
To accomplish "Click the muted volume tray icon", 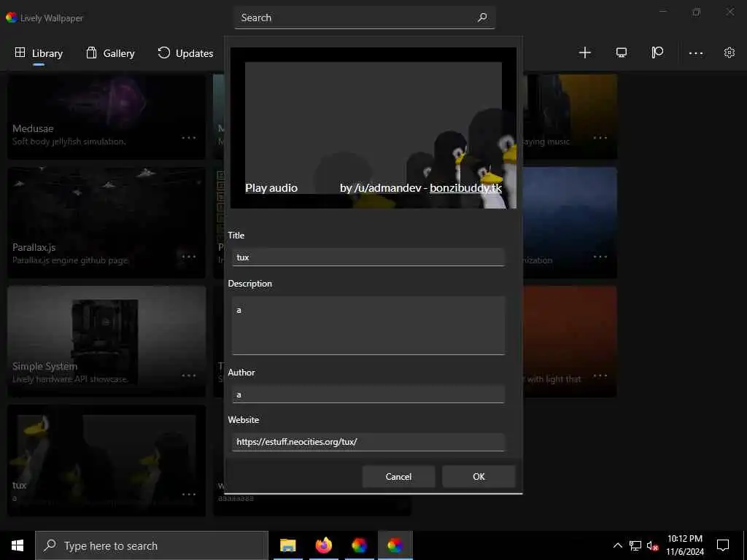I will 652,545.
